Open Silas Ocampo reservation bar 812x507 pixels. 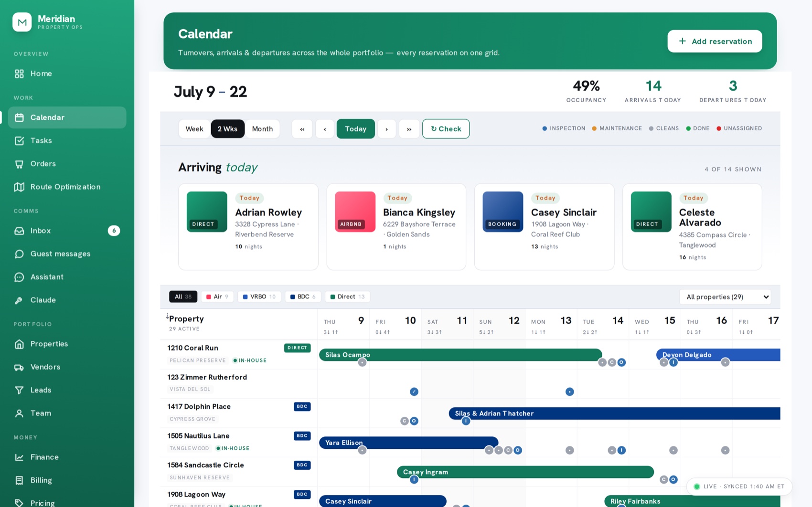pyautogui.click(x=460, y=355)
